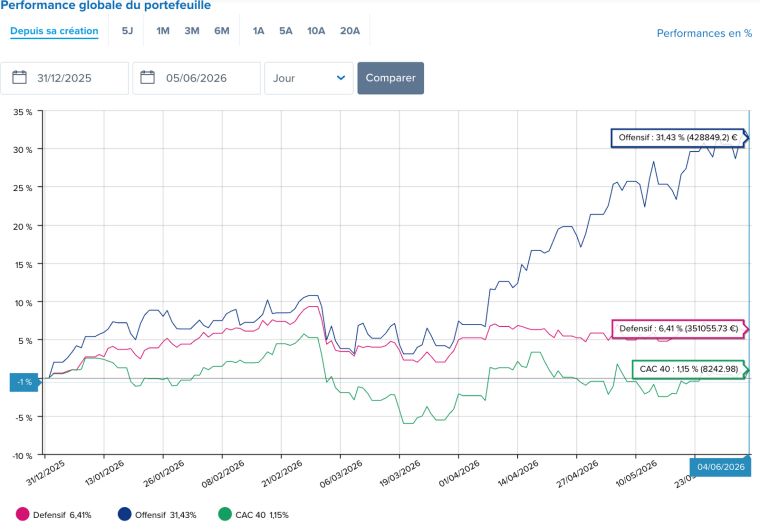Image resolution: width=760 pixels, height=526 pixels.
Task: Choose the 3M time range
Action: (x=192, y=31)
